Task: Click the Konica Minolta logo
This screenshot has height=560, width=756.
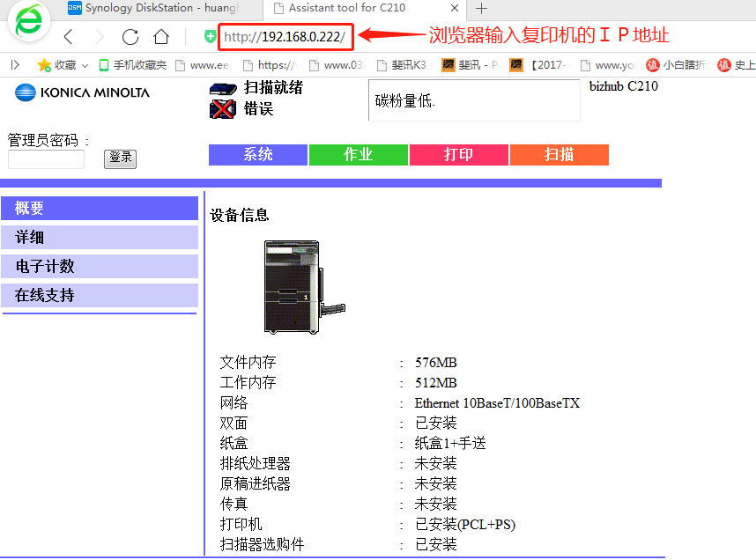Action: click(83, 92)
